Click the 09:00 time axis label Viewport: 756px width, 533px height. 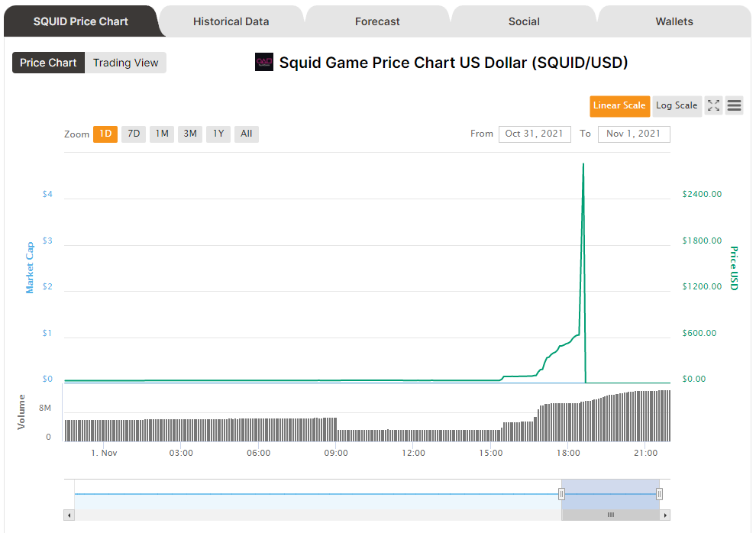[x=336, y=453]
